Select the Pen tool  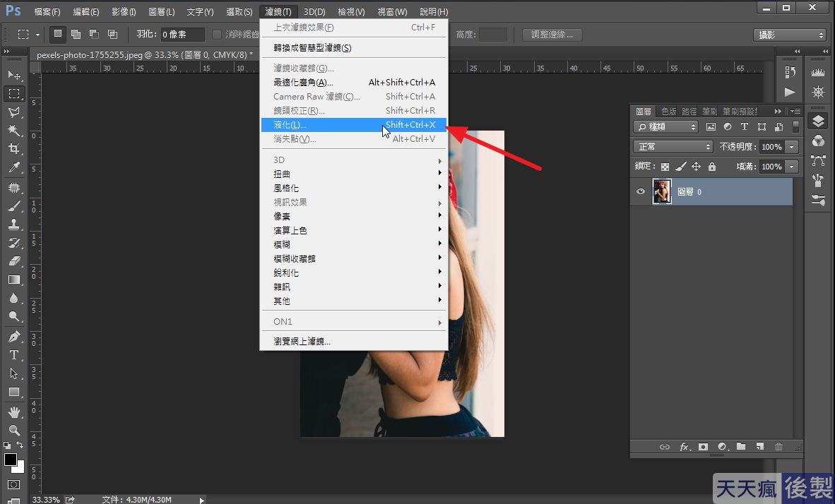pos(14,337)
